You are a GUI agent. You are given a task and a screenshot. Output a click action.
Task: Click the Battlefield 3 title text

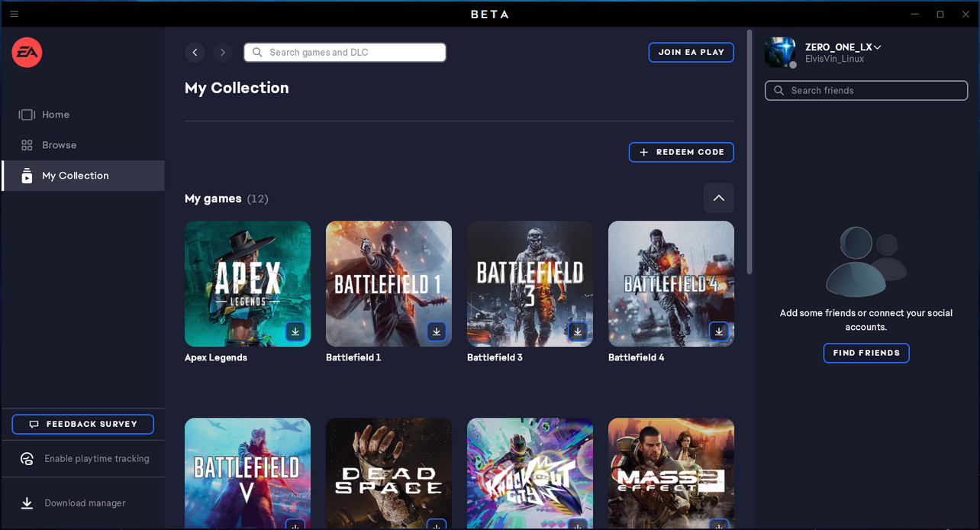495,357
